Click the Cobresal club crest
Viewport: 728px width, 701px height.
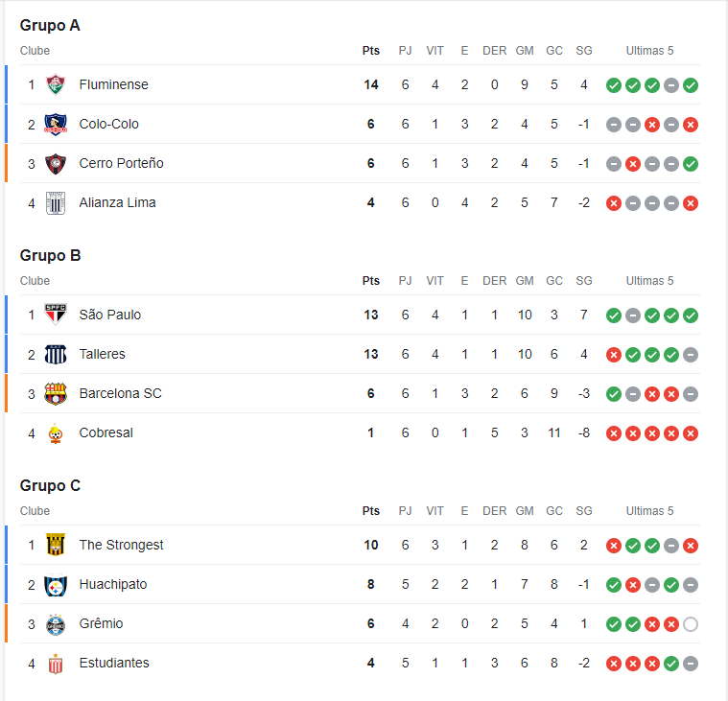(x=56, y=433)
